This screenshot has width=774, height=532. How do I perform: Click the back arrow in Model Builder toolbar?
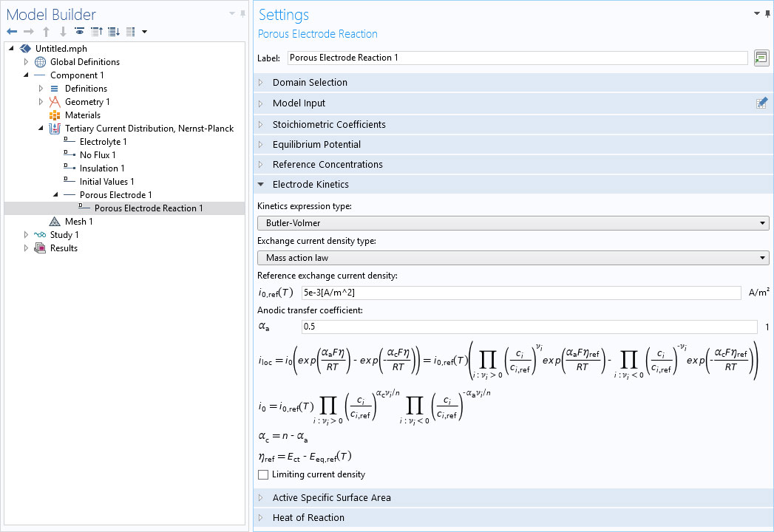pyautogui.click(x=11, y=32)
